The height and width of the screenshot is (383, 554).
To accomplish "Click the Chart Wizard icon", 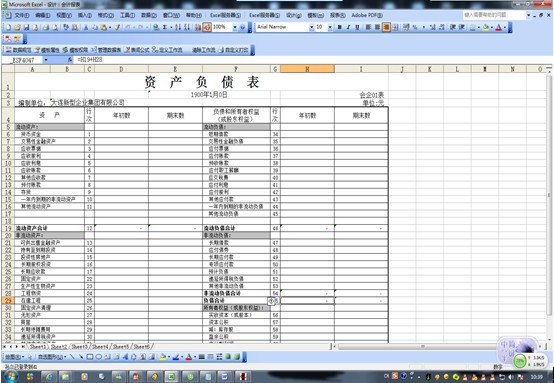I will pos(198,27).
